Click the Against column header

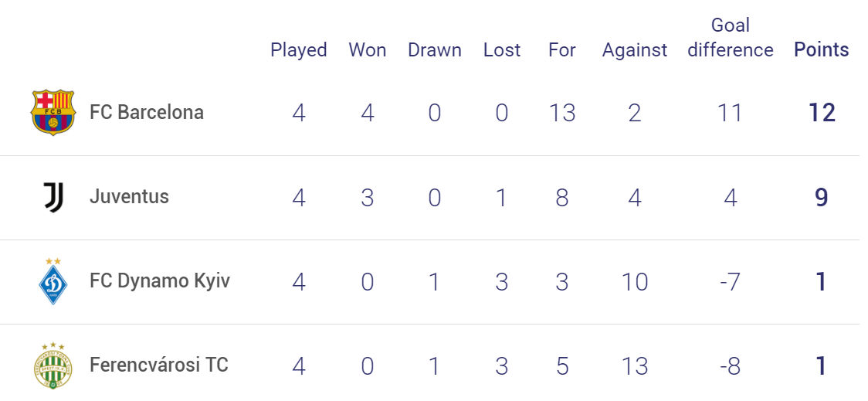pos(635,50)
